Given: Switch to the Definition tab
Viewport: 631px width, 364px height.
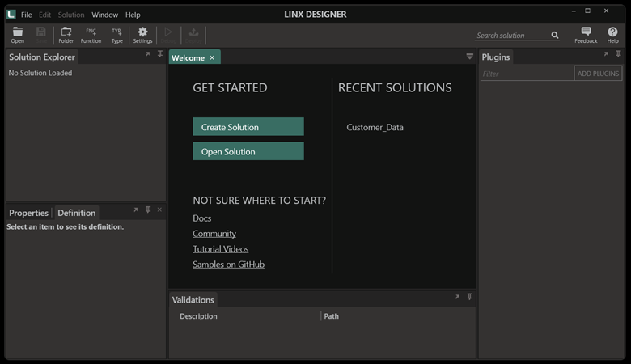Looking at the screenshot, I should tap(77, 213).
